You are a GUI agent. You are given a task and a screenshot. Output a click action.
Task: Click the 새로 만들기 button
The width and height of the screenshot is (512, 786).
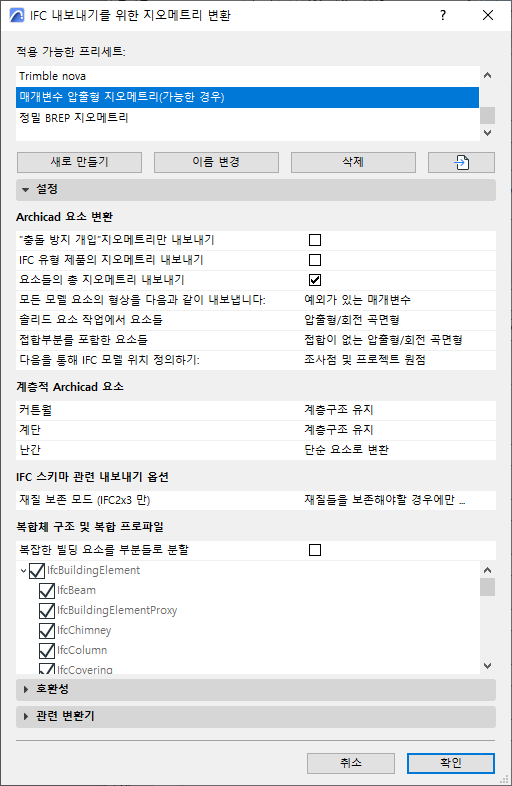[x=79, y=162]
